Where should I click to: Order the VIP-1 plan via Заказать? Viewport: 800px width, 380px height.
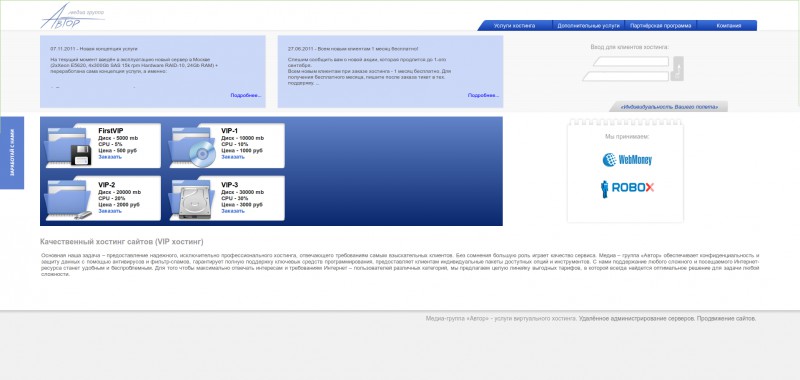(x=233, y=157)
